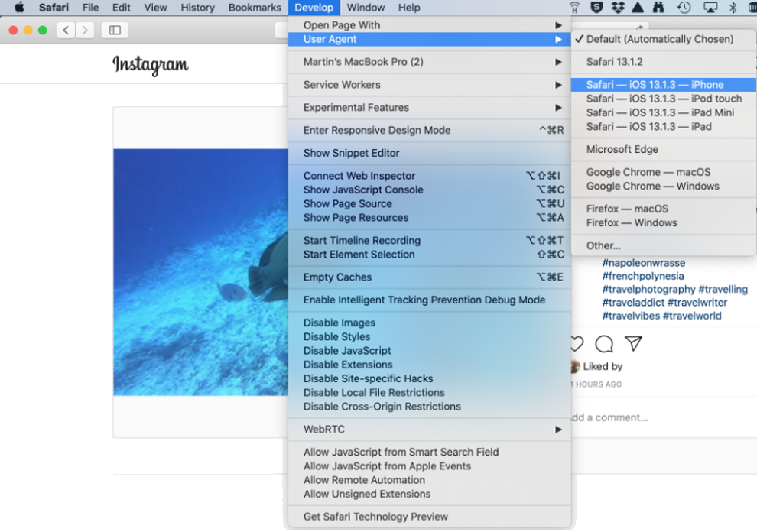The width and height of the screenshot is (757, 532).
Task: Select Firefox — Windows user agent
Action: pos(664,222)
